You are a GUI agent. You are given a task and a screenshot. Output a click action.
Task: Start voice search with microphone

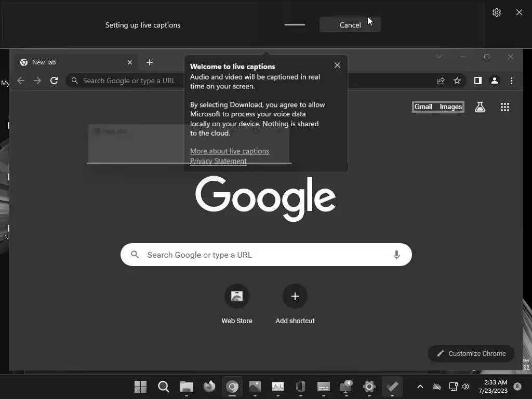click(x=396, y=255)
